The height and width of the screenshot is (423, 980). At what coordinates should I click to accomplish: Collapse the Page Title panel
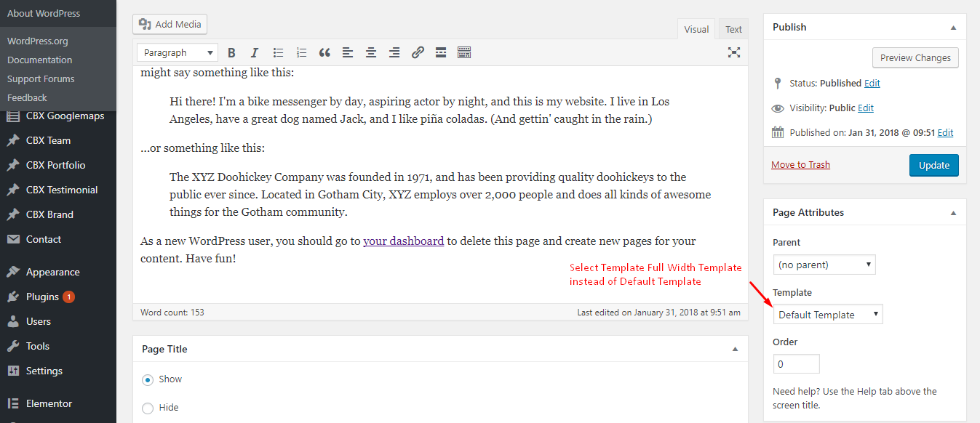point(735,349)
